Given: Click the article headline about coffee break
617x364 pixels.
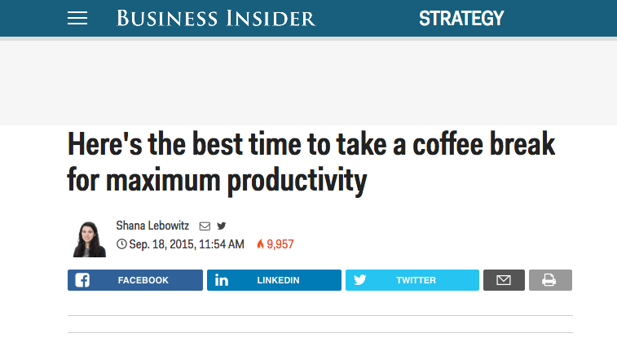Looking at the screenshot, I should point(311,162).
